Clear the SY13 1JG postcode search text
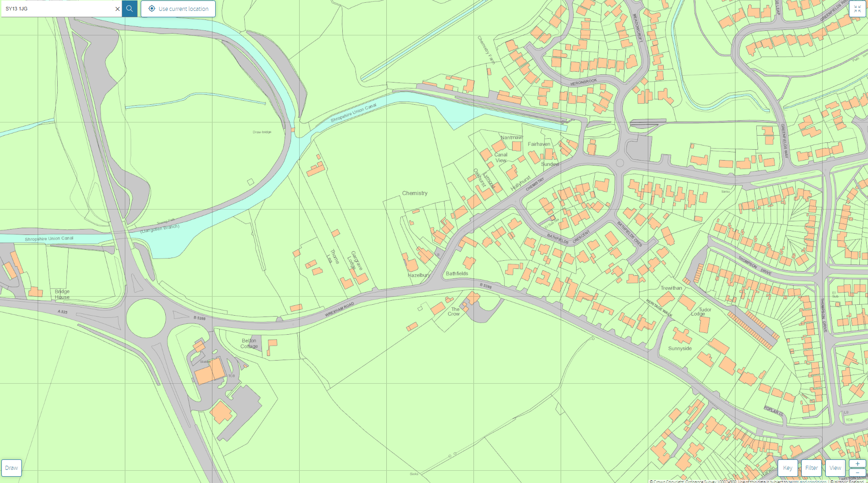Viewport: 868px width, 483px height. (117, 9)
